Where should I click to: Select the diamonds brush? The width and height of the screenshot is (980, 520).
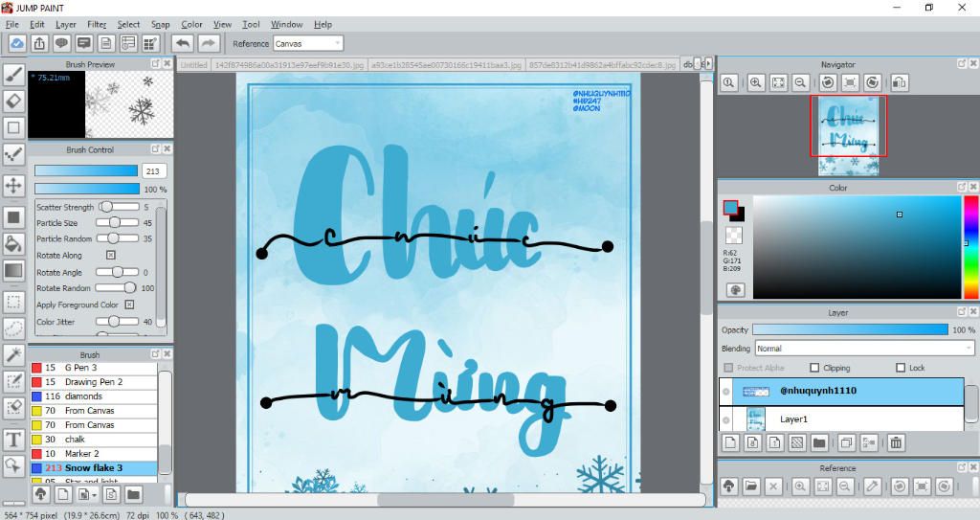[x=94, y=396]
